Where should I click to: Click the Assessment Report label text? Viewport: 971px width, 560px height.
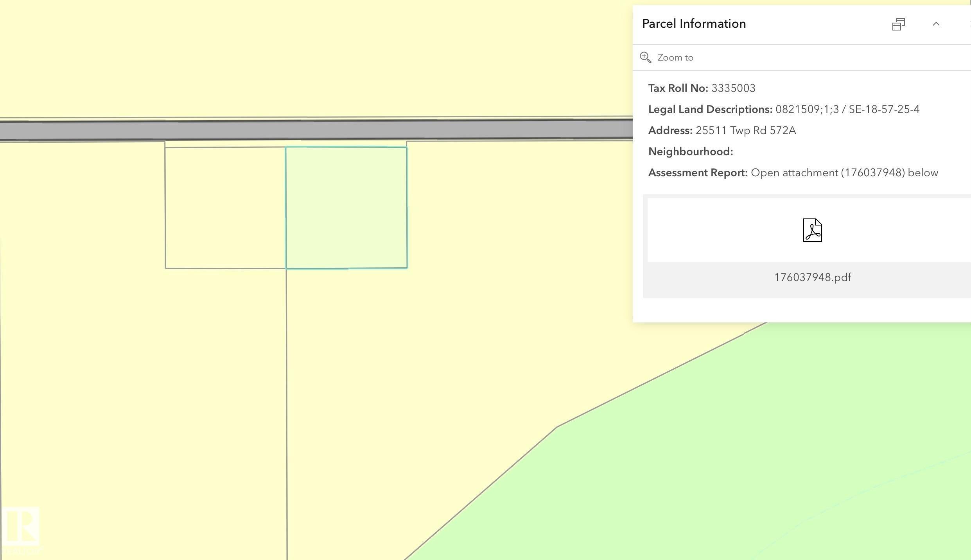(x=697, y=172)
